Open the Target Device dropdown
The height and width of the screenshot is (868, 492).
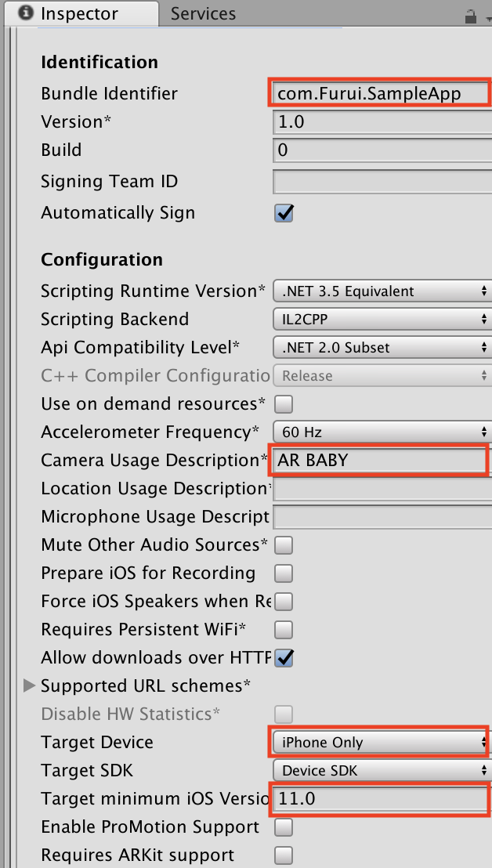(380, 743)
